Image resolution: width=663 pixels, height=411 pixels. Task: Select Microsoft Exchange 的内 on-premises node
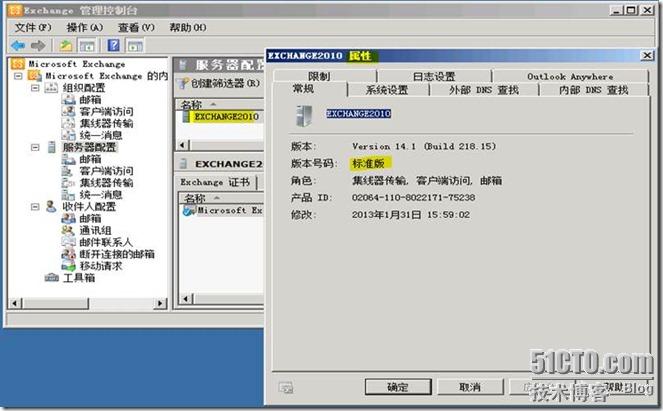tap(107, 76)
